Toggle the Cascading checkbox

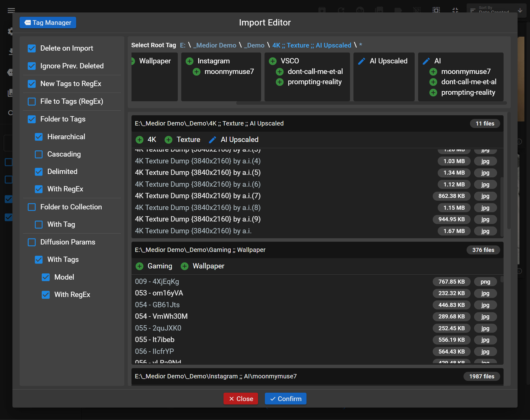pyautogui.click(x=39, y=154)
